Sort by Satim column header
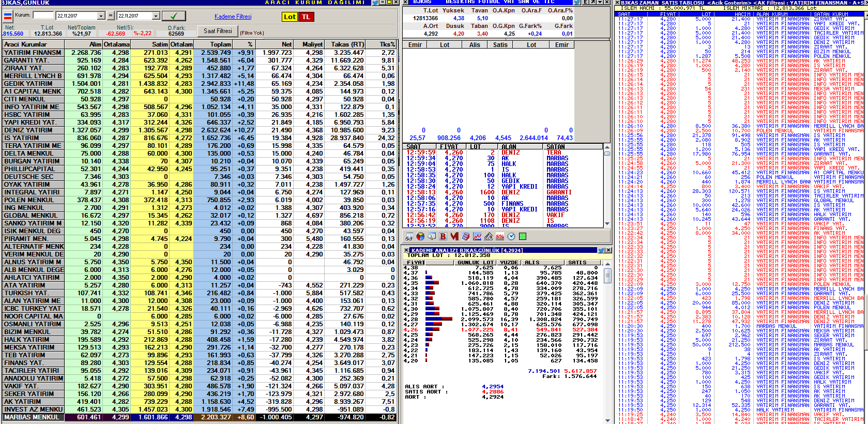Screen dimensions: 868x424 pos(150,44)
